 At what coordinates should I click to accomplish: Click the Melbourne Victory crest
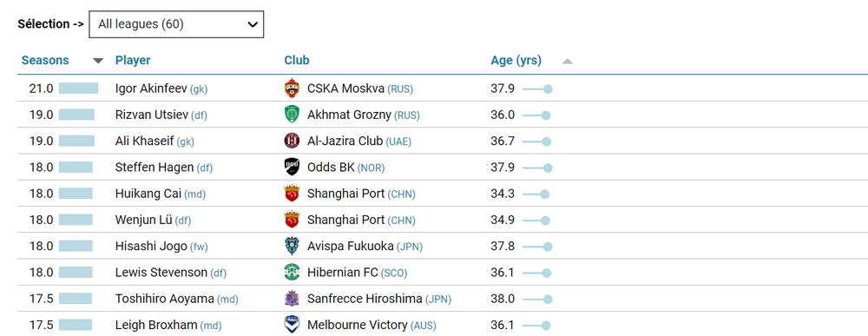click(291, 325)
